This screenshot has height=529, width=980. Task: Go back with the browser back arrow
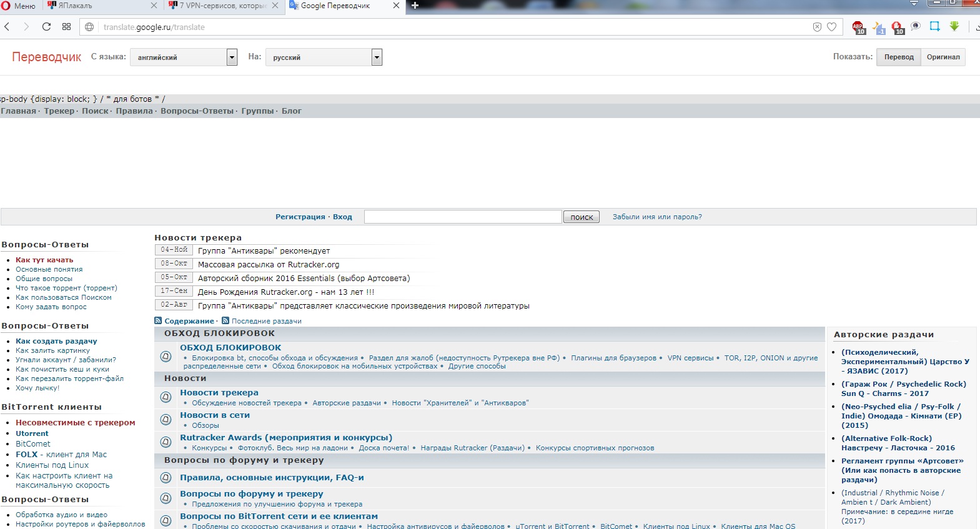pyautogui.click(x=7, y=27)
